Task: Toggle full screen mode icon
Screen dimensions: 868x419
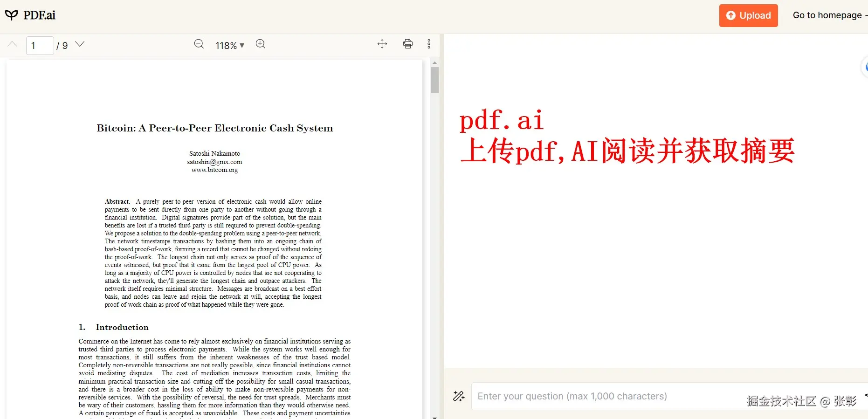Action: tap(382, 44)
